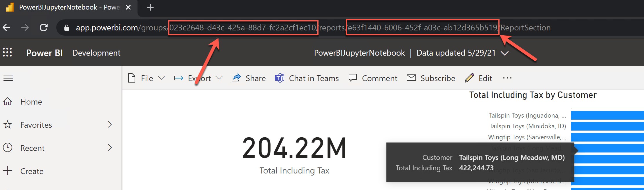This screenshot has height=190, width=644.
Task: Click Wingtip Toys (Sarversville axis label
Action: [527, 137]
